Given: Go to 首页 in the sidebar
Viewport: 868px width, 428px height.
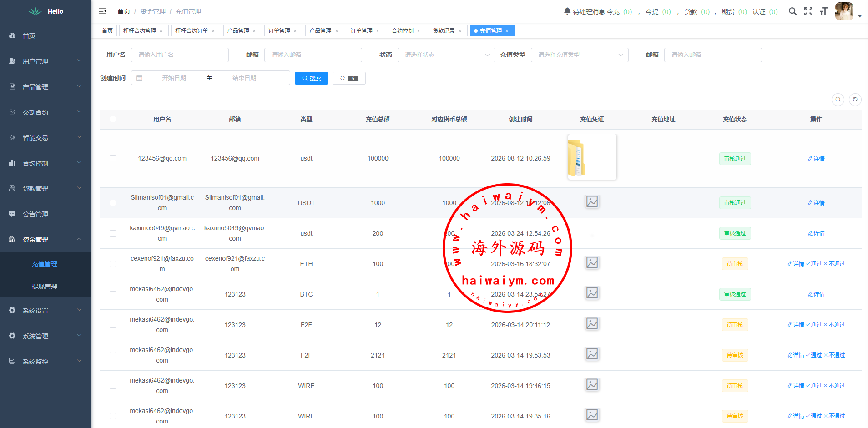Looking at the screenshot, I should tap(45, 36).
